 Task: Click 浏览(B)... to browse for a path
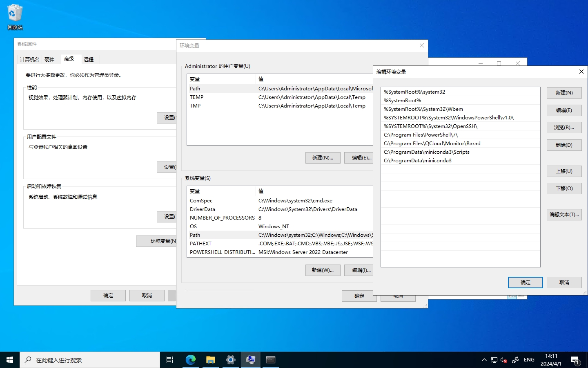tap(564, 127)
